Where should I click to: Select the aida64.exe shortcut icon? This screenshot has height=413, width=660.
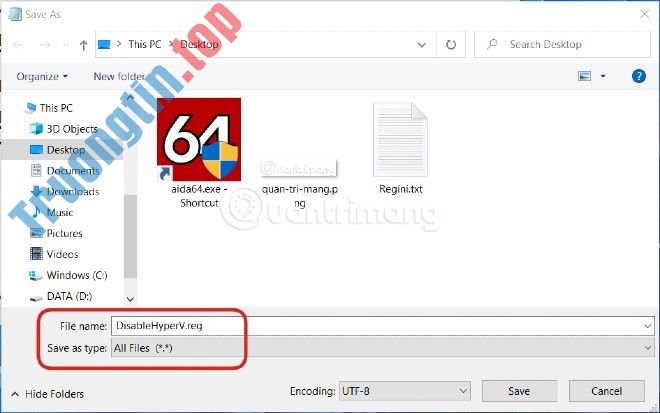tap(199, 140)
